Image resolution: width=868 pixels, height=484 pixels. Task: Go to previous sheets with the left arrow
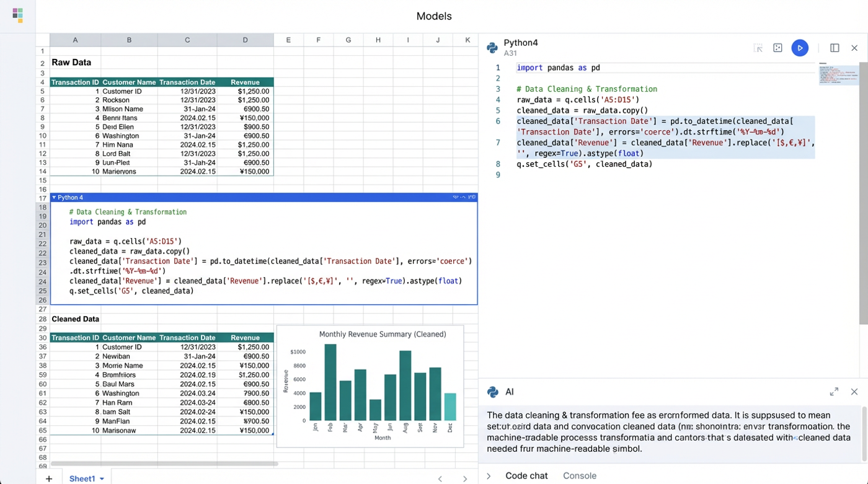click(440, 478)
